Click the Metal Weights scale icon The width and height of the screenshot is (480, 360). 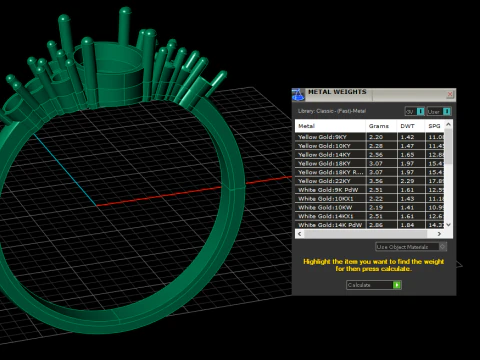(298, 95)
